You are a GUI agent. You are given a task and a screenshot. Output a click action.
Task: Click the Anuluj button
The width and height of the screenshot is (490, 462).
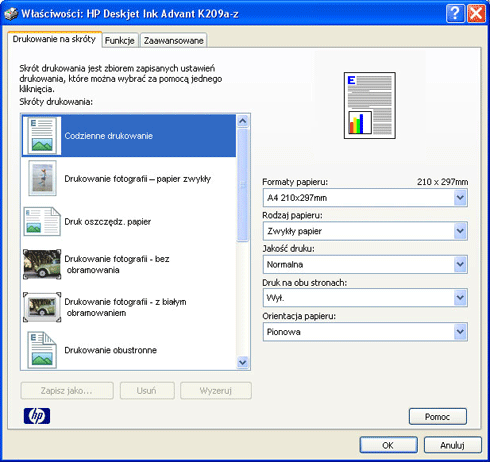(453, 445)
